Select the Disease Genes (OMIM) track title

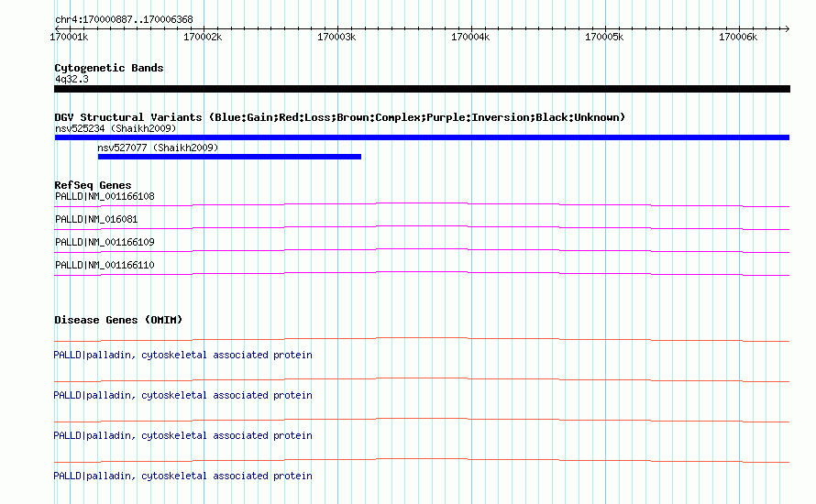118,320
